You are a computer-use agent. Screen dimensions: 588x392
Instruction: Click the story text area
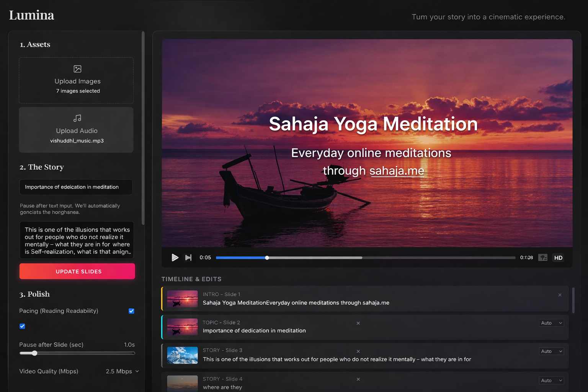pos(77,240)
